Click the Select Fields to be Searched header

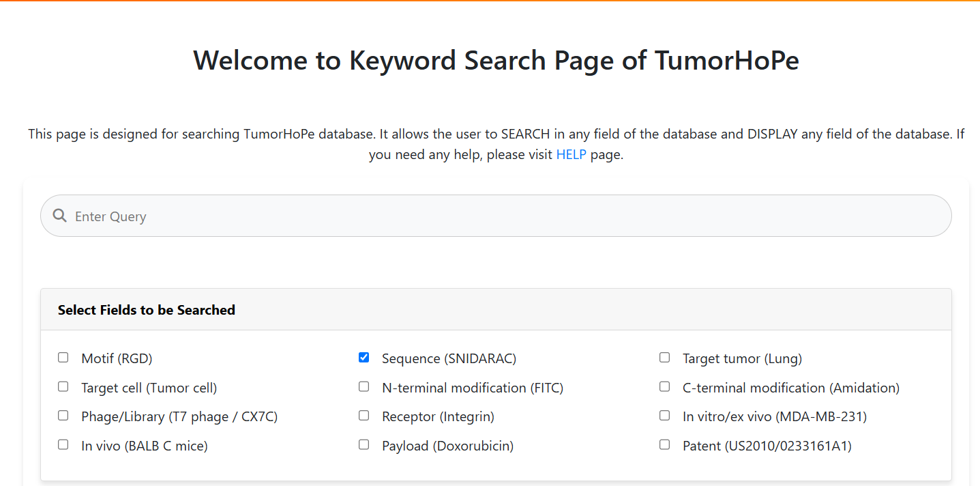[146, 309]
